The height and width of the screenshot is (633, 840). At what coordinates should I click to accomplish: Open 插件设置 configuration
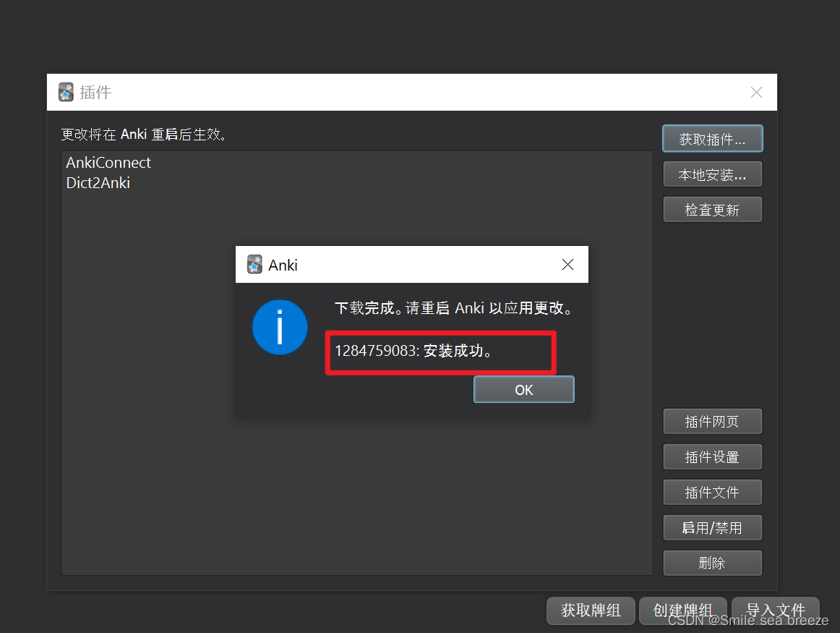[x=712, y=456]
